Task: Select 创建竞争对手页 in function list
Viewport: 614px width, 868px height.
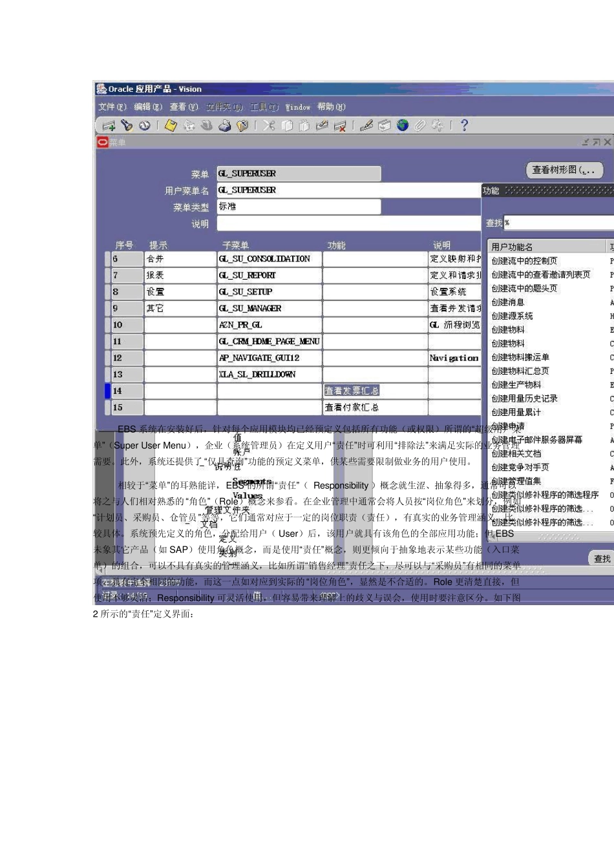Action: [x=520, y=468]
